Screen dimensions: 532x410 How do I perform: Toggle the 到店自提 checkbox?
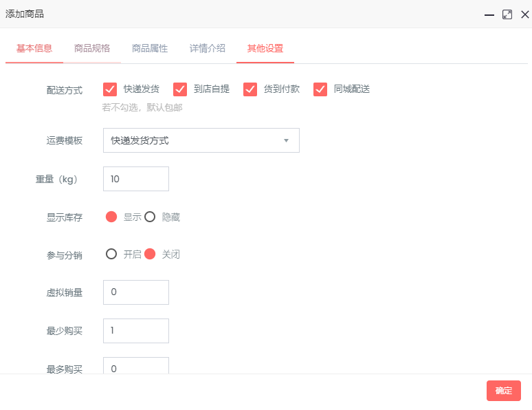tap(180, 89)
